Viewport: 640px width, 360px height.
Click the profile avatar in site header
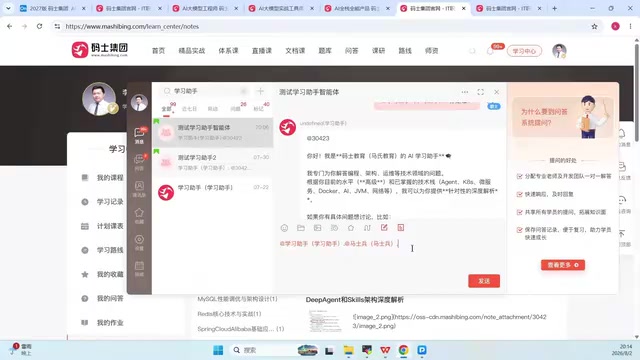tap(559, 51)
